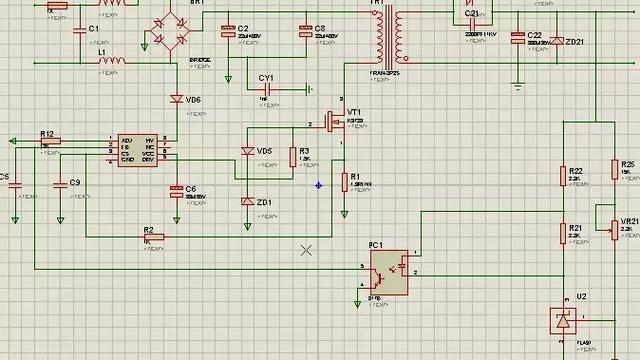
Task: Select resistor R3 next to VD5
Action: [x=293, y=157]
